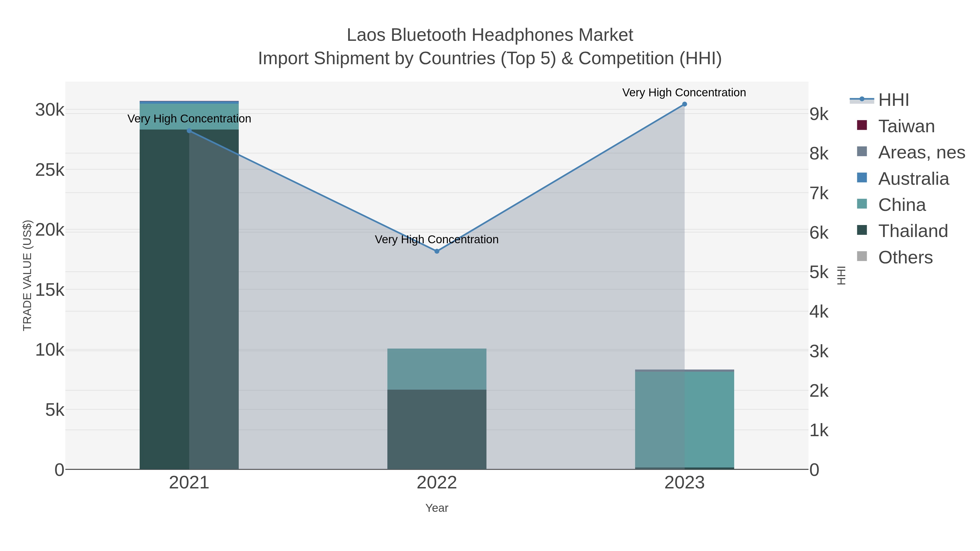The width and height of the screenshot is (980, 551).
Task: Click the 2023 HHI data point
Action: coord(684,104)
